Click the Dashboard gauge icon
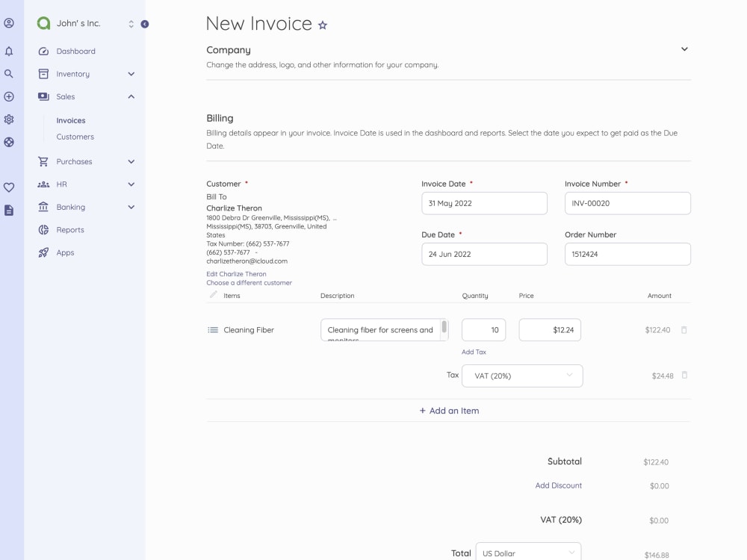 43,51
